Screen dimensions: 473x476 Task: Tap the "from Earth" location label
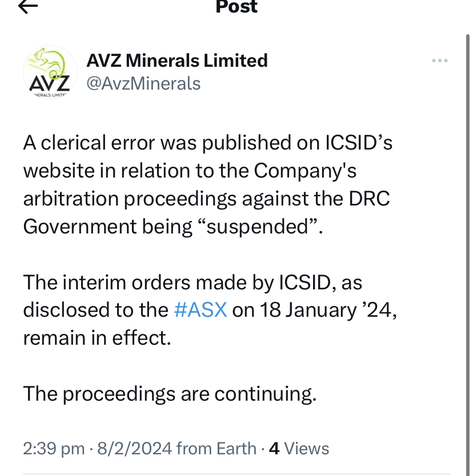click(x=217, y=449)
